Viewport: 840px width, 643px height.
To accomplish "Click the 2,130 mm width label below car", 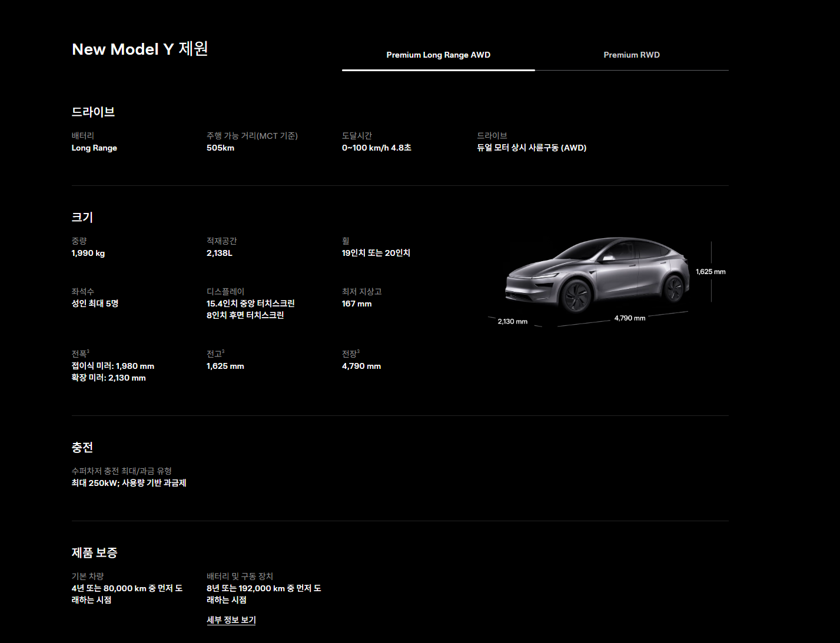I will tap(513, 322).
